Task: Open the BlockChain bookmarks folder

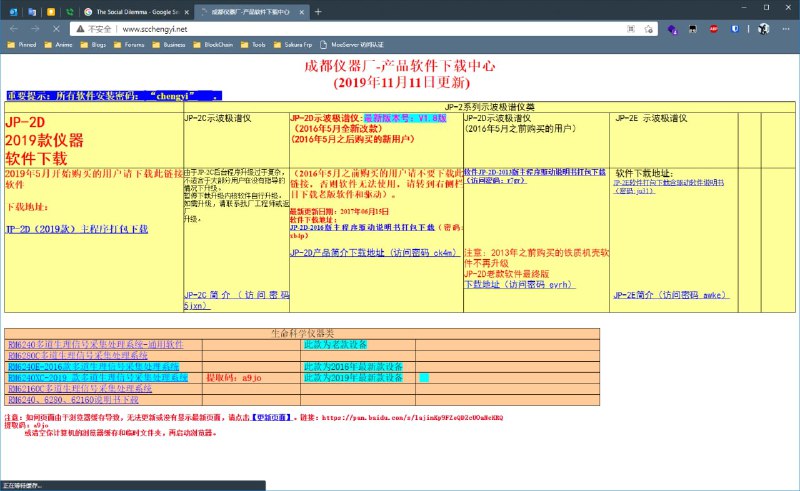Action: (x=213, y=45)
